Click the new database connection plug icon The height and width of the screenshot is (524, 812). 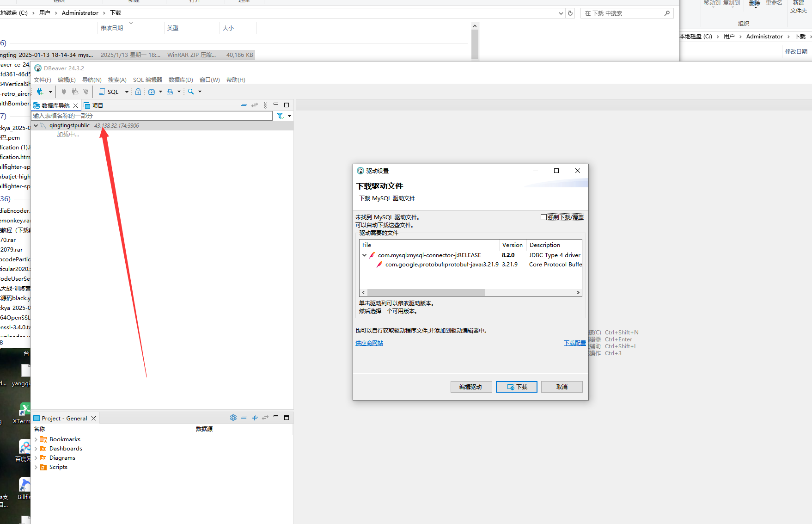tap(40, 92)
